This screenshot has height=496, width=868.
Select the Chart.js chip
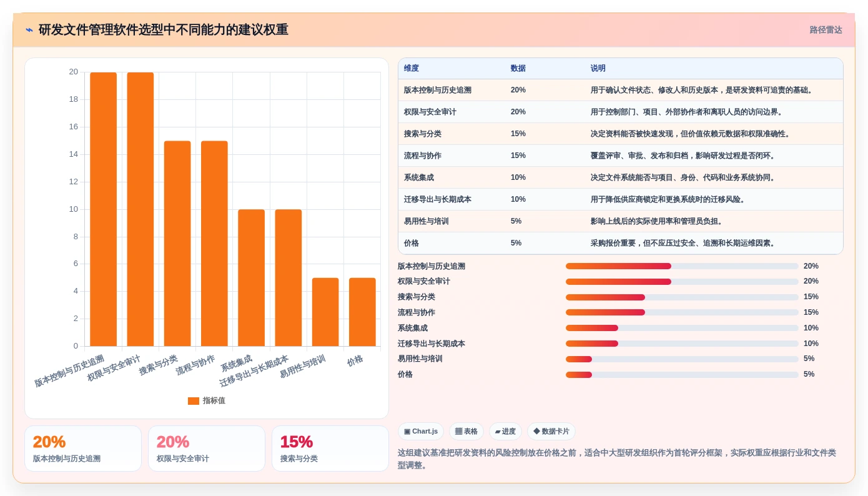(421, 432)
